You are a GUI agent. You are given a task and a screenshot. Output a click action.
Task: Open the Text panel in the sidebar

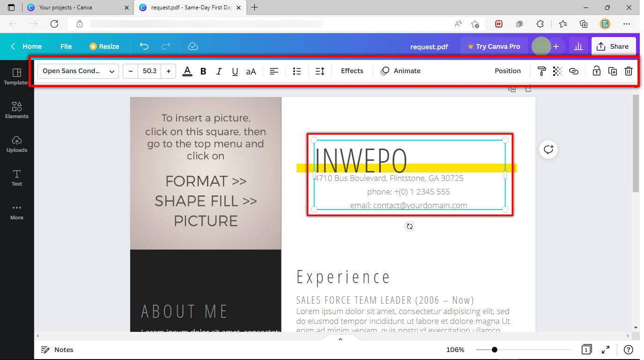click(x=16, y=177)
